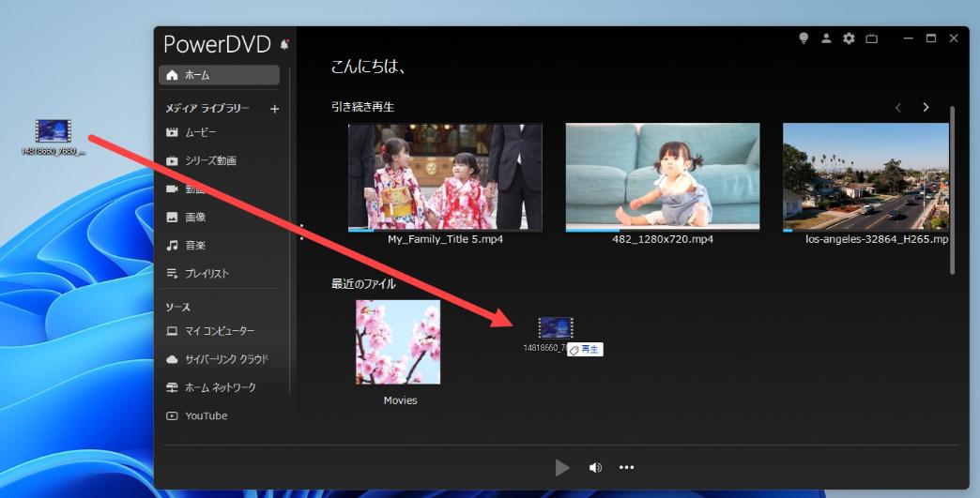980x498 pixels.
Task: Open the user account icon
Action: click(826, 38)
